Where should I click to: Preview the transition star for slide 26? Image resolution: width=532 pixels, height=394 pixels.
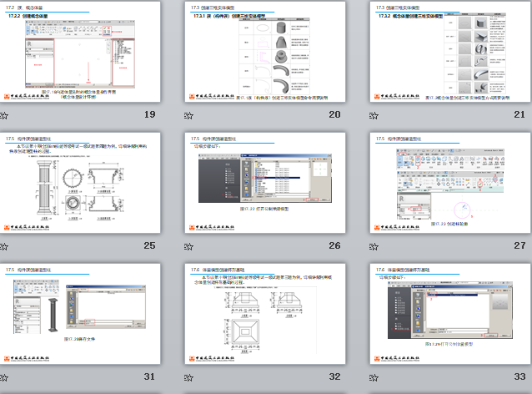pos(188,247)
